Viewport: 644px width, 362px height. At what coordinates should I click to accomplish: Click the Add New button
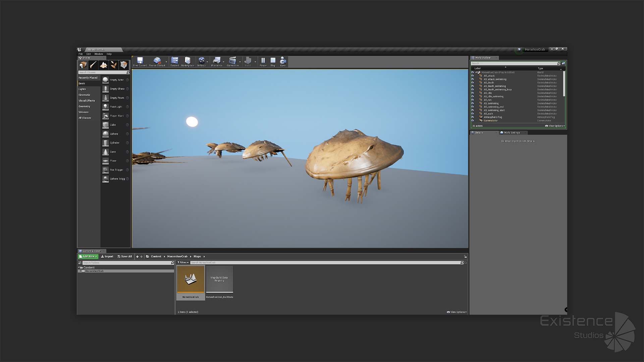tap(88, 256)
